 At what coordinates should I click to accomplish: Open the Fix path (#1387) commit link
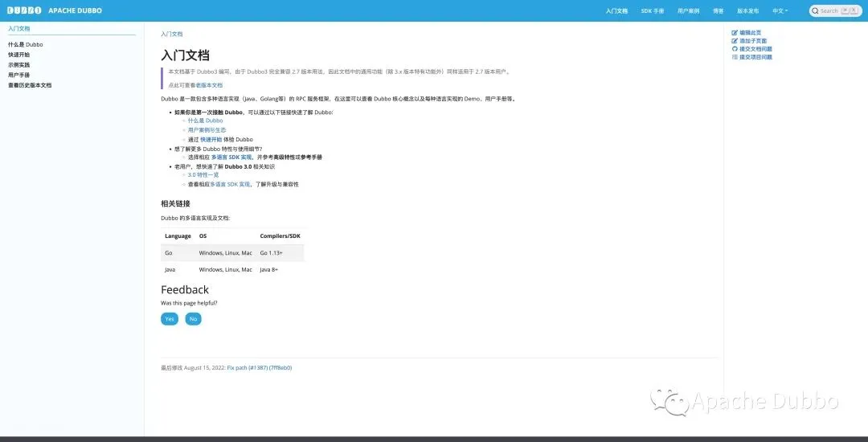point(247,368)
